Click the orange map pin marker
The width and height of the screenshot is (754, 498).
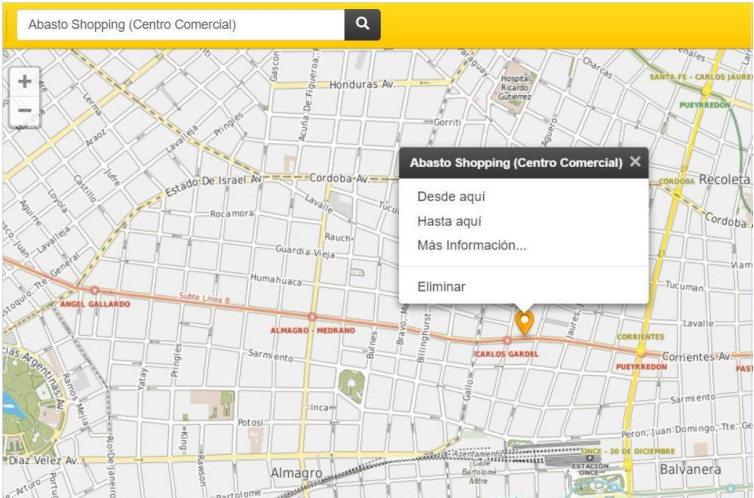coord(525,323)
